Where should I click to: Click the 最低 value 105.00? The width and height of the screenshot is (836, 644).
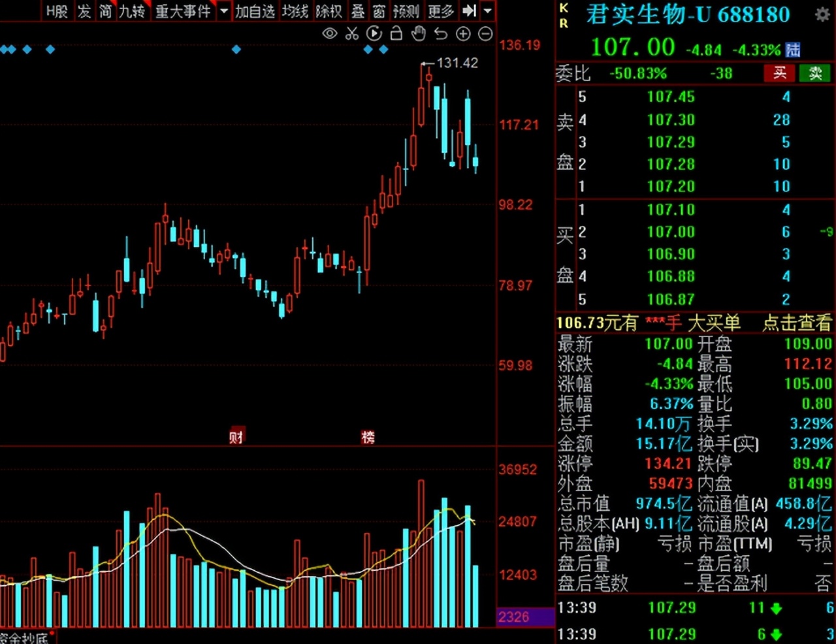tap(809, 383)
